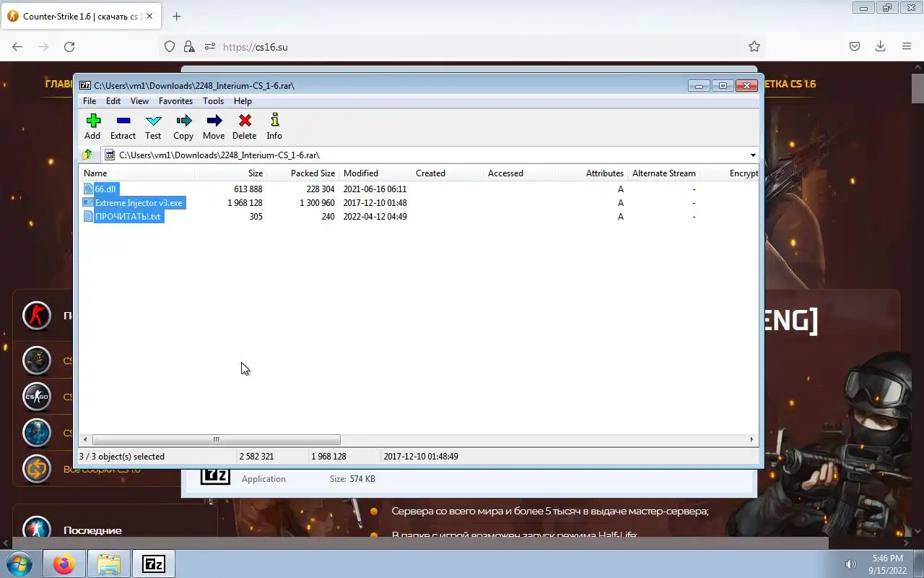
Task: Choose the Copy toolbar icon
Action: [x=183, y=121]
